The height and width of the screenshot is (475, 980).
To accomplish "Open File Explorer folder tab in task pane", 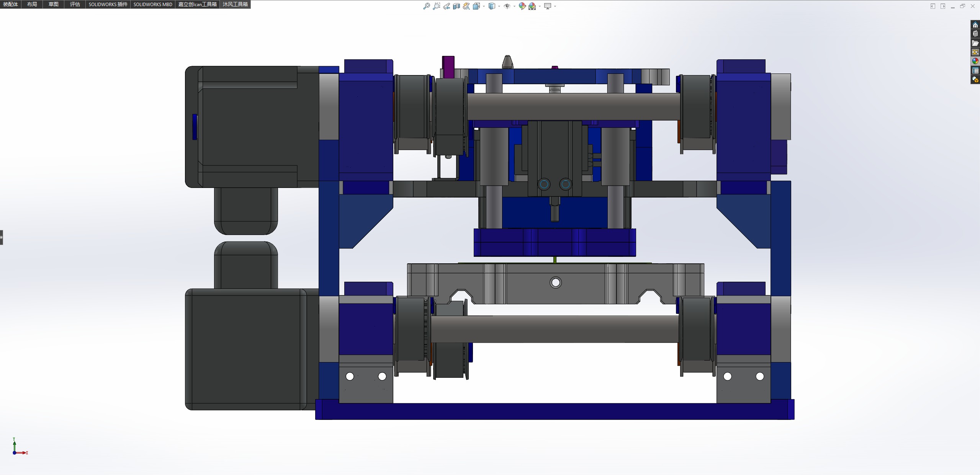I will (x=975, y=43).
